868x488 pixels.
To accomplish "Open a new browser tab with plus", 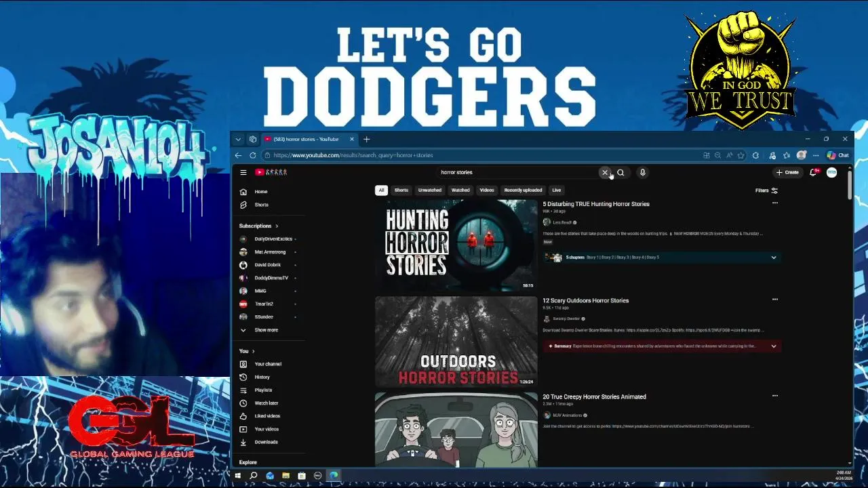I will click(366, 139).
